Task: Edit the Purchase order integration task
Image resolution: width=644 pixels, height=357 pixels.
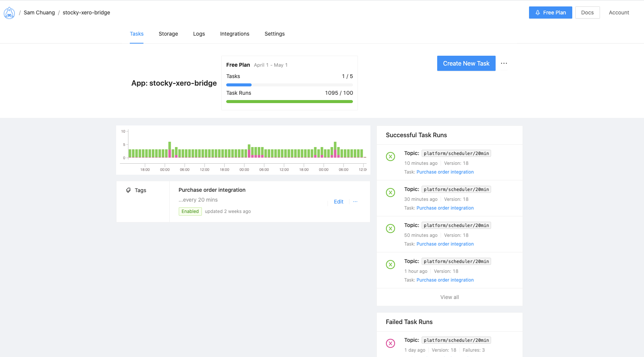Action: 339,202
